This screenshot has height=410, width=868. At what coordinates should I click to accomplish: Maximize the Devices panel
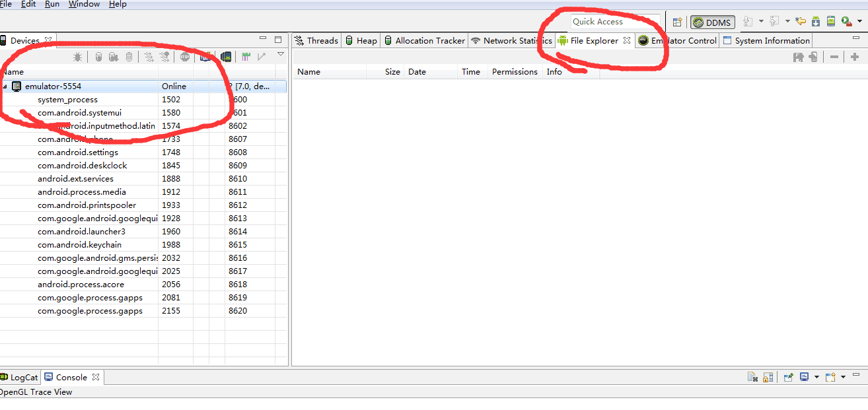pyautogui.click(x=278, y=40)
